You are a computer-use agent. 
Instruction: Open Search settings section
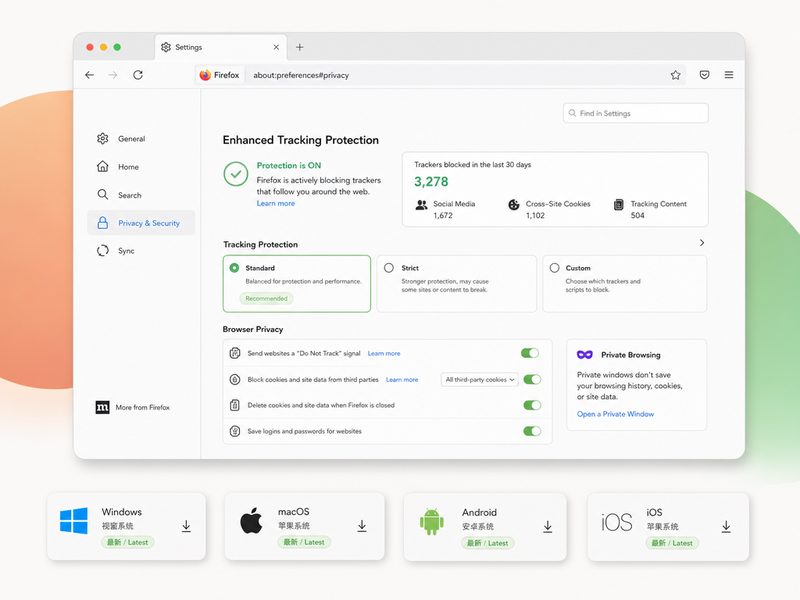[x=141, y=194]
